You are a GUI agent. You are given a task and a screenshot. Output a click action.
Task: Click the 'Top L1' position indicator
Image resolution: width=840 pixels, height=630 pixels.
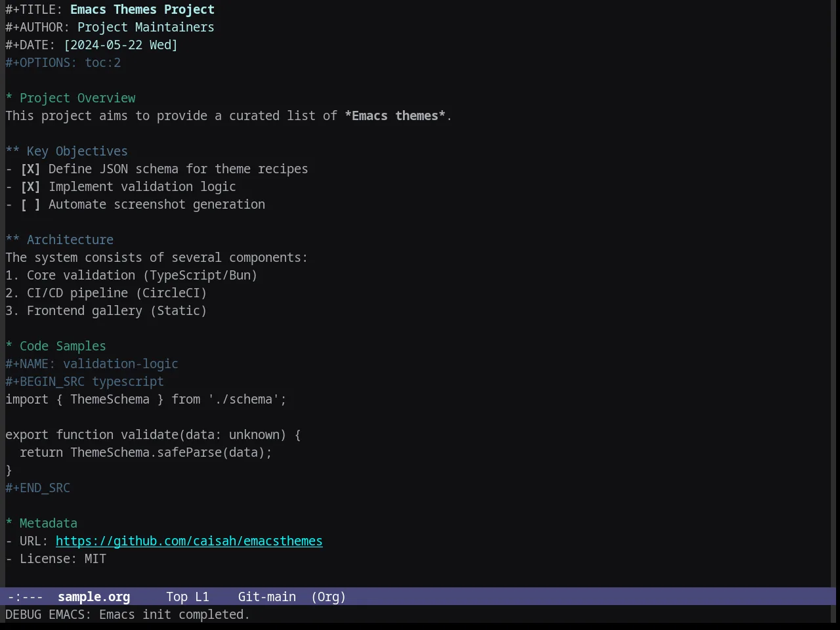(188, 597)
